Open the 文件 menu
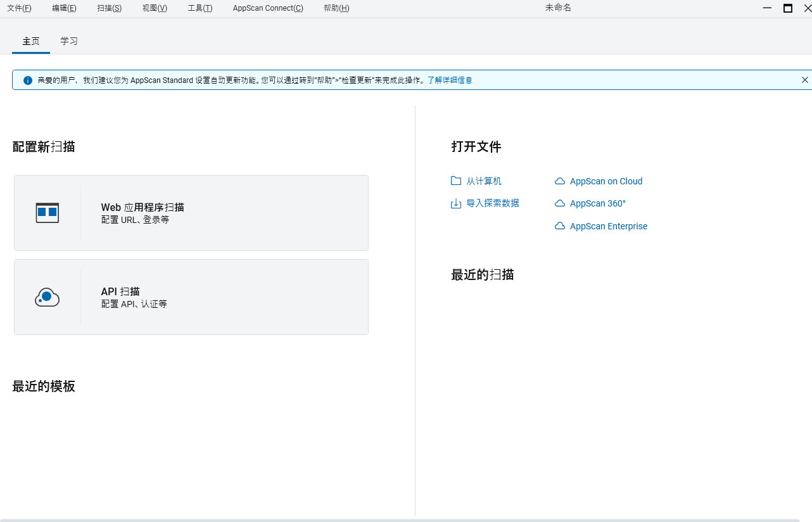The height and width of the screenshot is (522, 812). pos(18,8)
